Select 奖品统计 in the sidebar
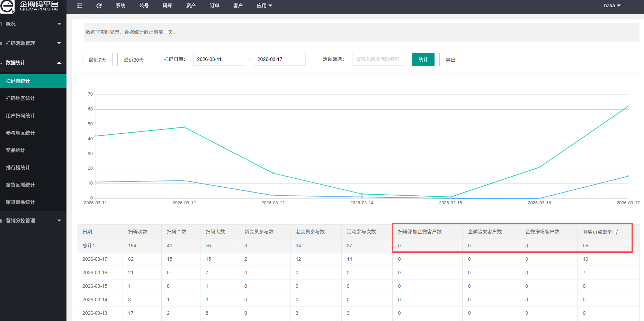Screen dimensions: 644x321 (16, 150)
